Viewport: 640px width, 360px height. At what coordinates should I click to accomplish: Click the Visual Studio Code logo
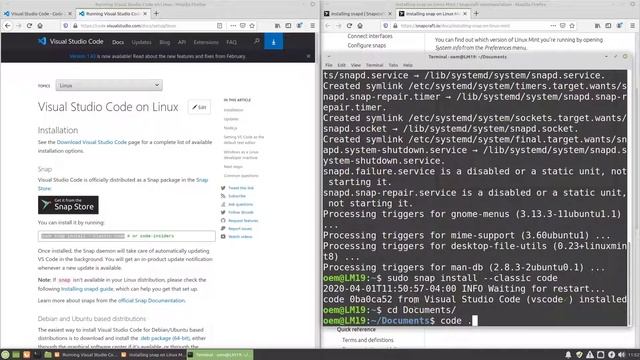tap(71, 41)
